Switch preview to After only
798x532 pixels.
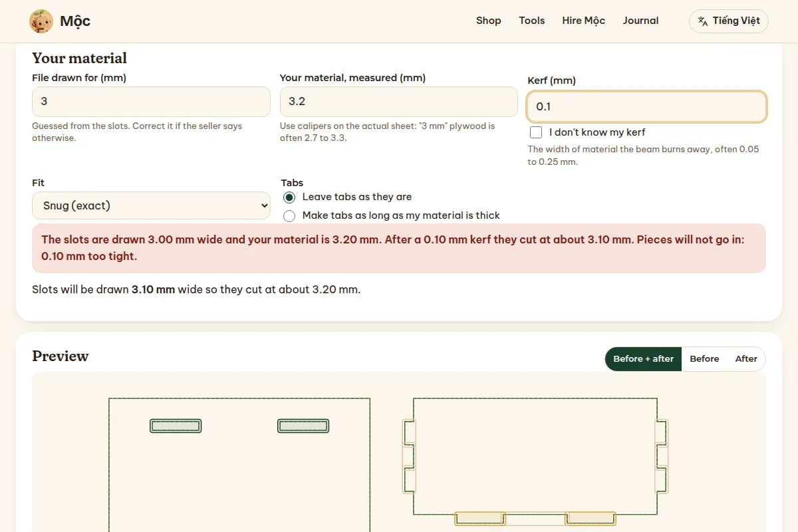[746, 359]
